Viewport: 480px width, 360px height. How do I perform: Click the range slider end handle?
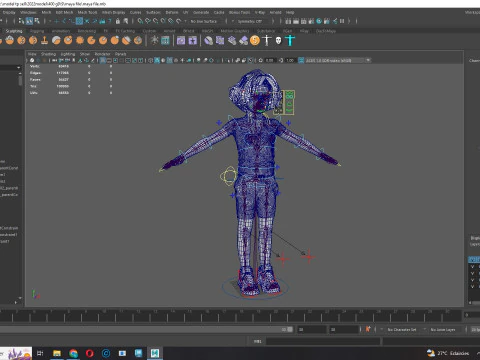(290, 329)
